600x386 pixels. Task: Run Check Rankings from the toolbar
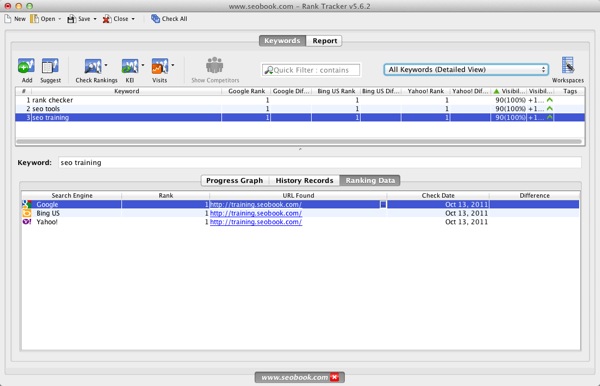point(93,66)
